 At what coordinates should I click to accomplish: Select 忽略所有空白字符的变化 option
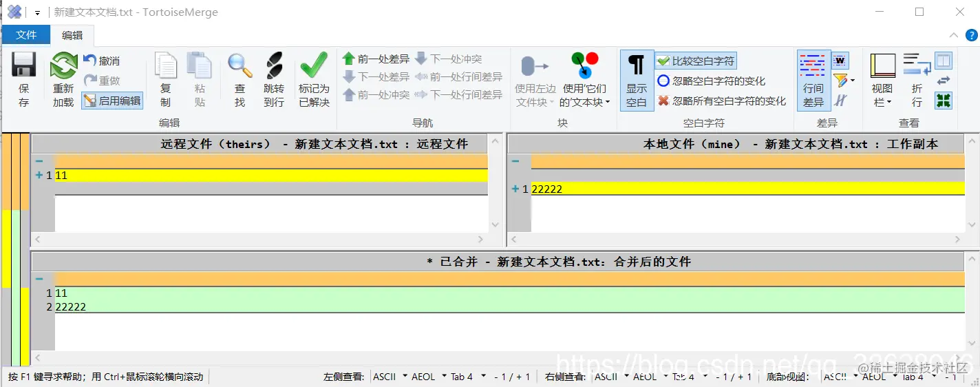[721, 101]
